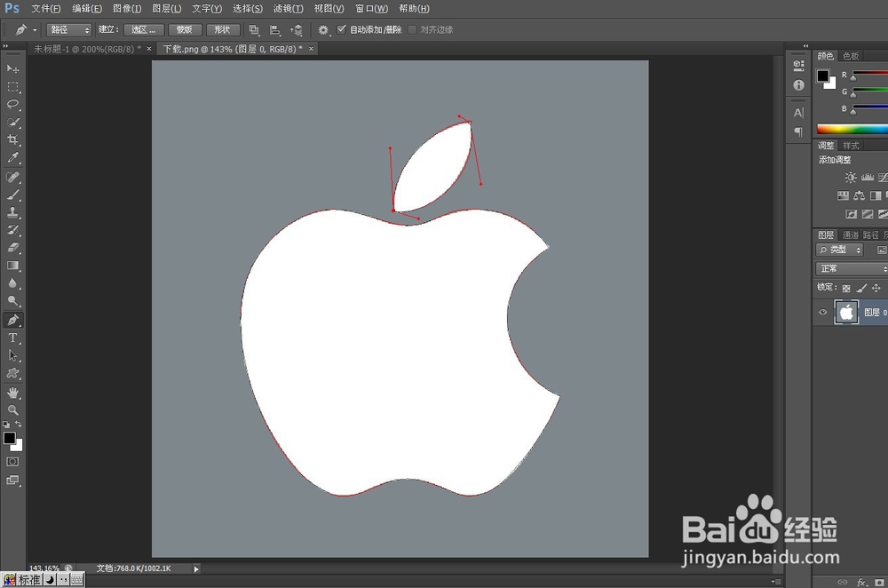
Task: Select the Pen tool in toolbox
Action: 12,320
